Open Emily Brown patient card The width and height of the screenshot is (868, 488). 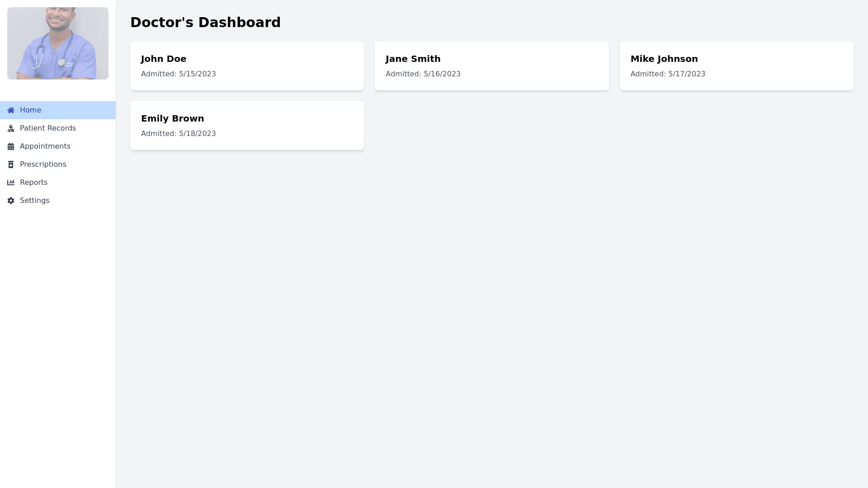[247, 126]
